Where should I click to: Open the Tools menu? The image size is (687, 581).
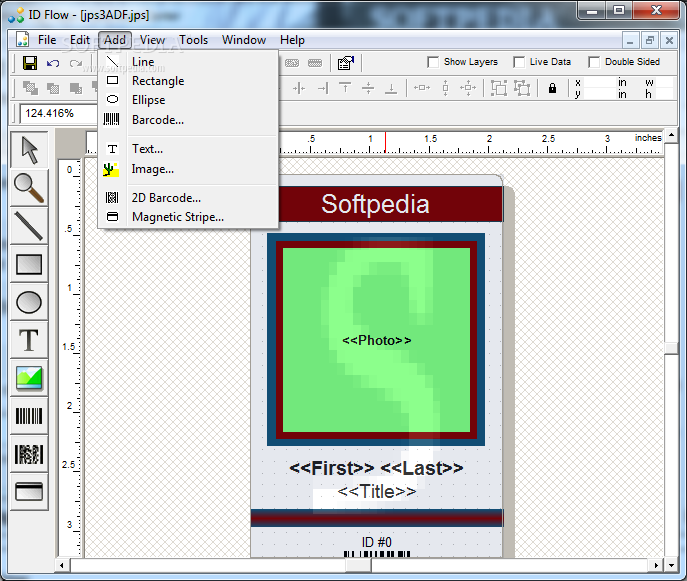[x=193, y=40]
